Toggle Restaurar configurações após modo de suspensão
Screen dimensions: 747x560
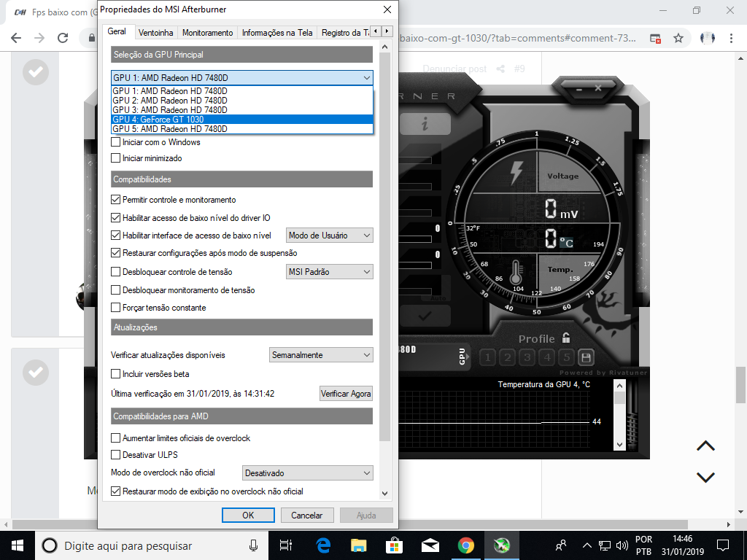pos(115,253)
